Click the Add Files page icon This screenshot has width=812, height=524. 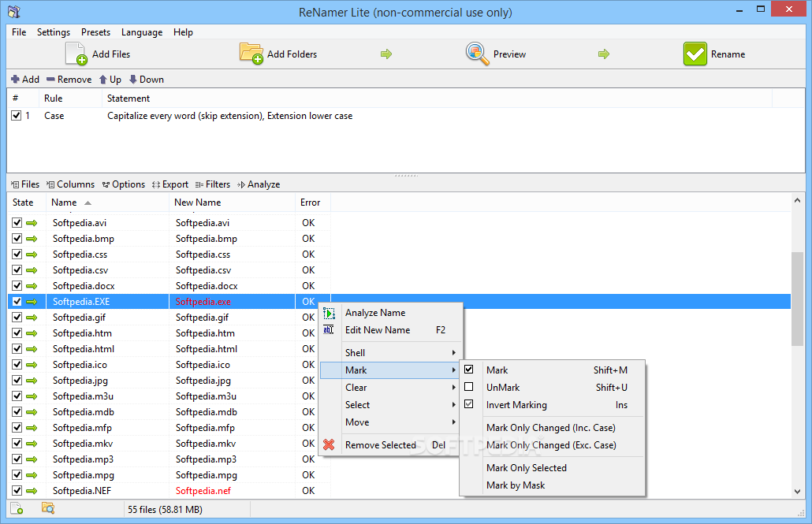pyautogui.click(x=76, y=54)
